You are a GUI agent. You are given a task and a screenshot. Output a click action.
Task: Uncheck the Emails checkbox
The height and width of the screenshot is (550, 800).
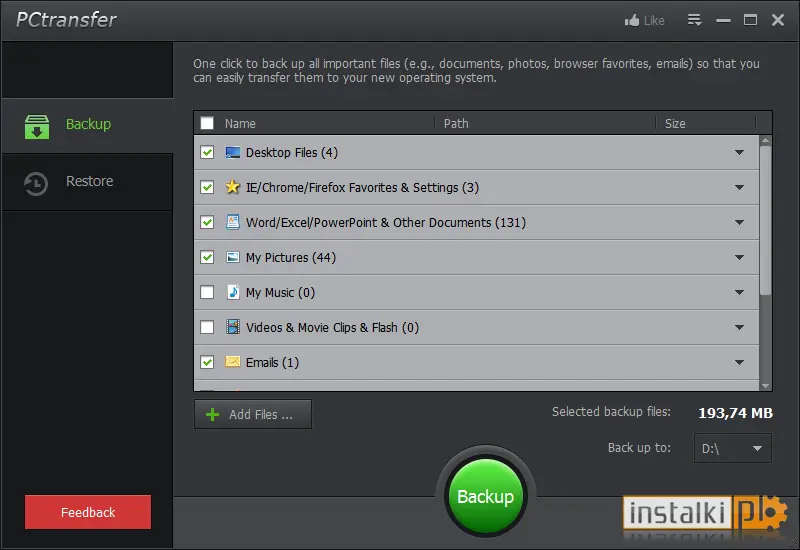207,362
